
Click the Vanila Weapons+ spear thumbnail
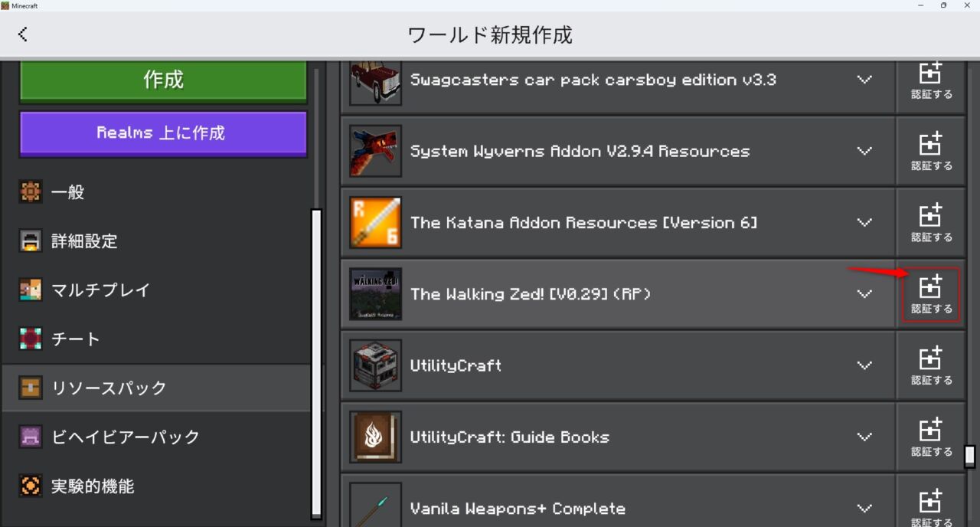376,504
